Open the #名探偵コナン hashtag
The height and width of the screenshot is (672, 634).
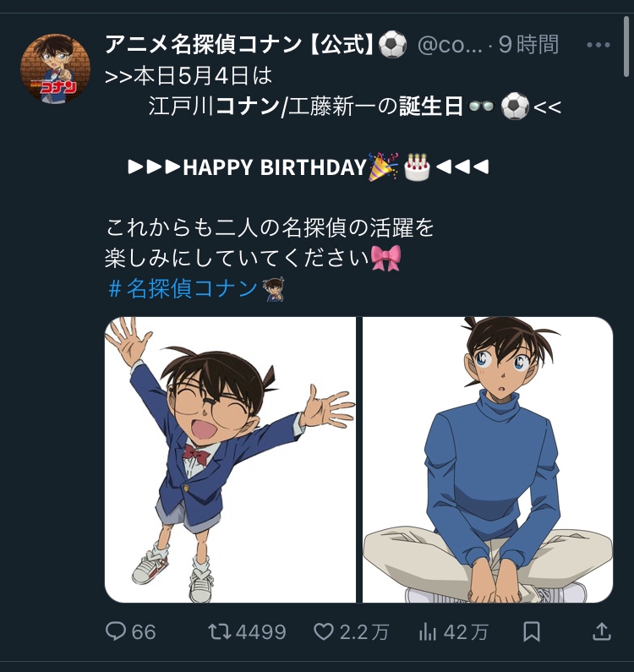pos(183,289)
